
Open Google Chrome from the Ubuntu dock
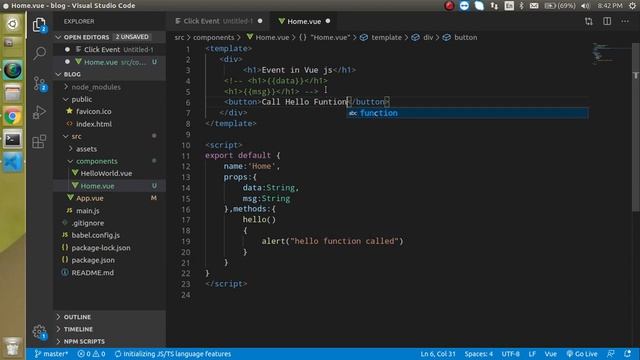[x=13, y=117]
